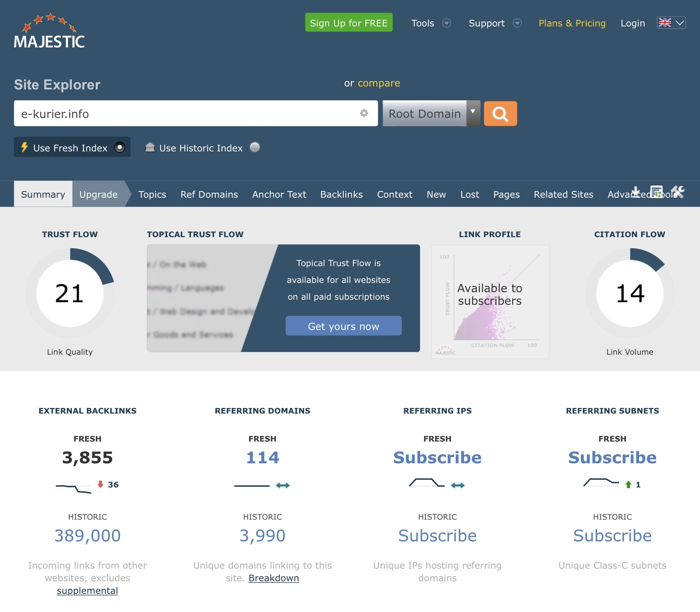Open the hammer and wrench tools icon
The image size is (700, 612).
click(x=677, y=191)
